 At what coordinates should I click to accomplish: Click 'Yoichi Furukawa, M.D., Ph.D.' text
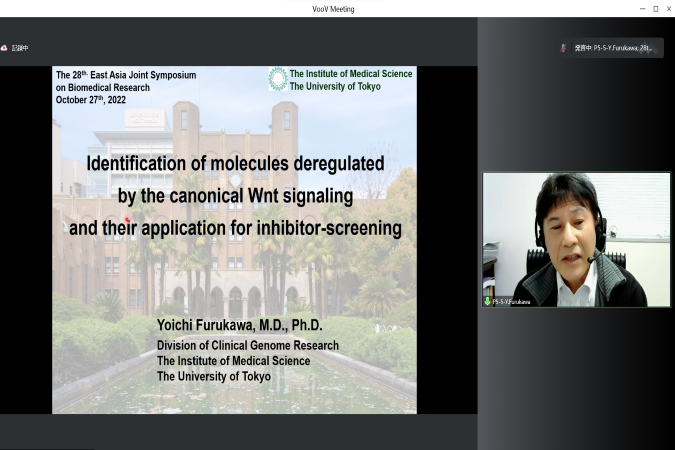pyautogui.click(x=239, y=325)
